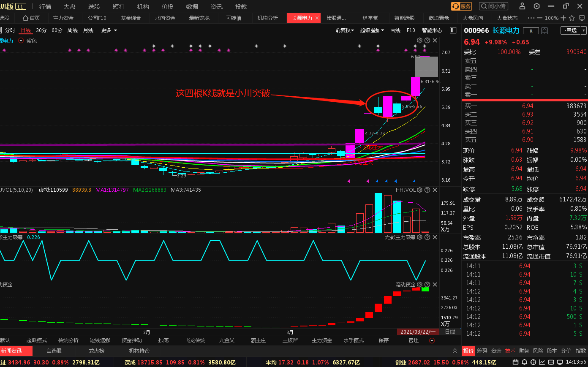This screenshot has width=588, height=367.
Task: Toggle the round dropdown beside 紫色 label
Action: (21, 41)
